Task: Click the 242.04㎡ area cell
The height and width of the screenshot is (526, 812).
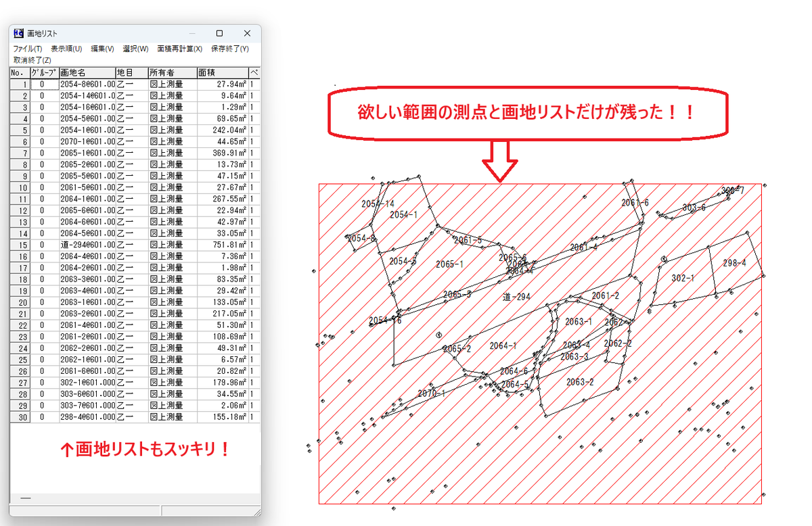Action: coord(223,130)
